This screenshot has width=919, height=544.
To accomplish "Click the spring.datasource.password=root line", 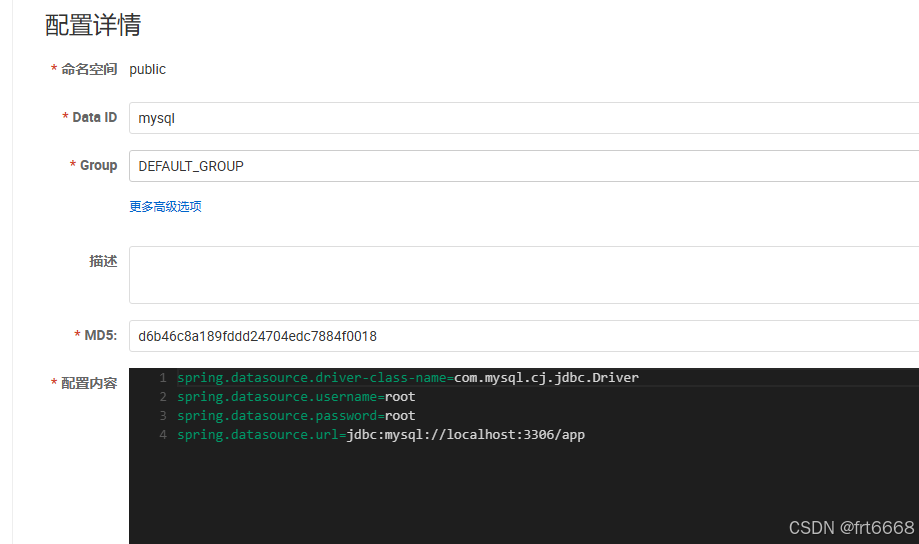I will (296, 416).
